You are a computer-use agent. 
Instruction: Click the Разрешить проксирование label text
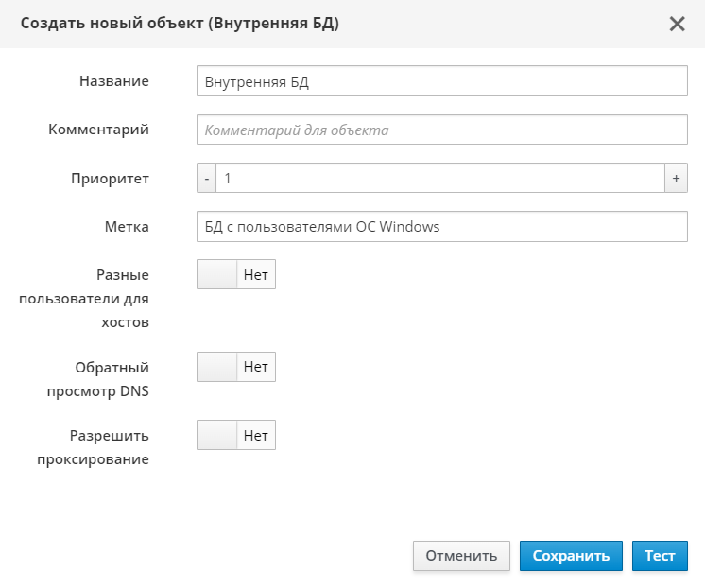click(109, 447)
